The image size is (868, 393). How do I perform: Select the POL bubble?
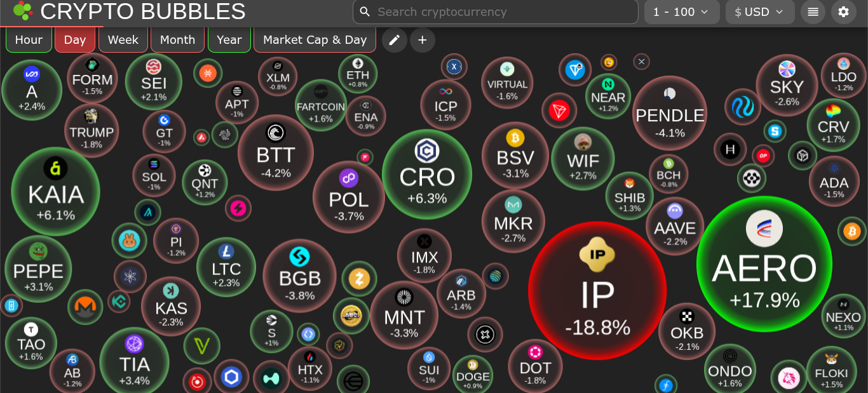[x=349, y=197]
